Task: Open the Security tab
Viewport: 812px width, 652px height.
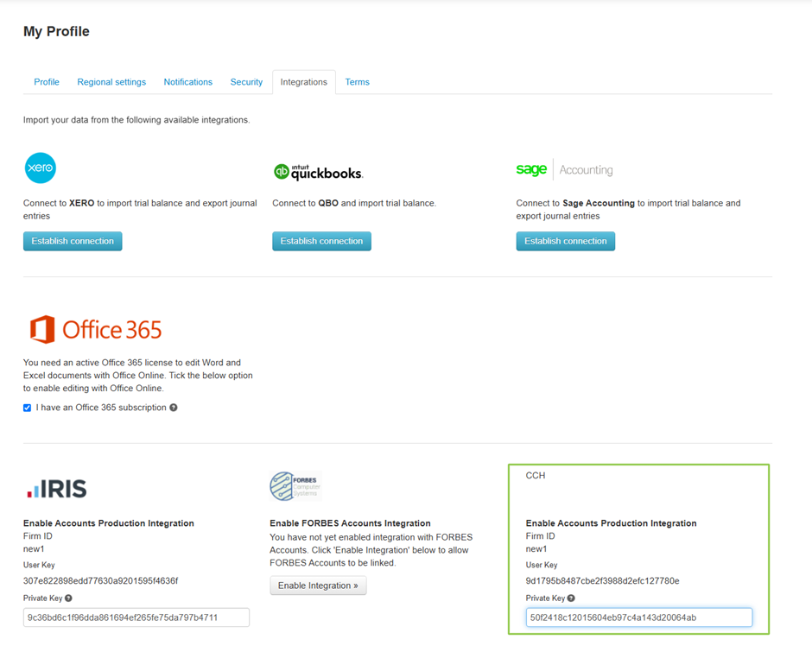Action: tap(246, 82)
